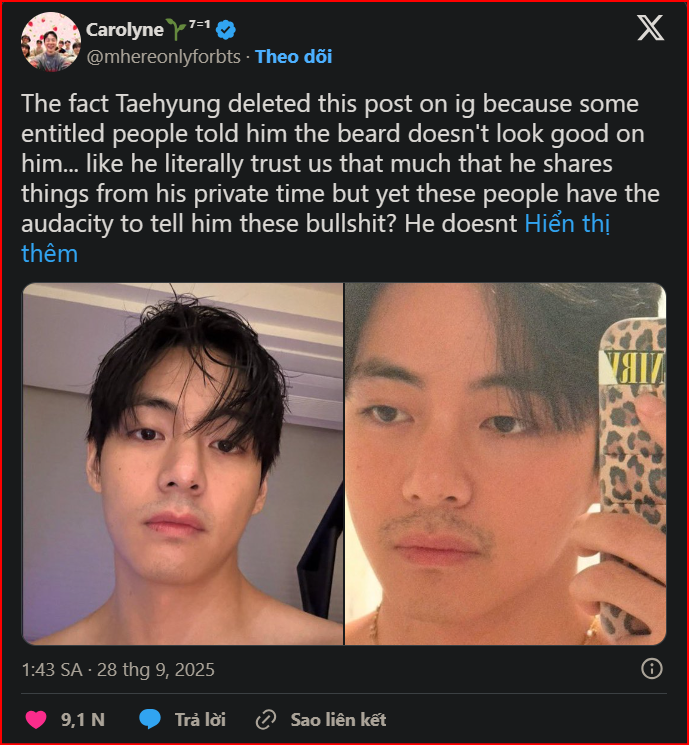Click the tweet timestamp 1:43 SA

click(x=52, y=670)
